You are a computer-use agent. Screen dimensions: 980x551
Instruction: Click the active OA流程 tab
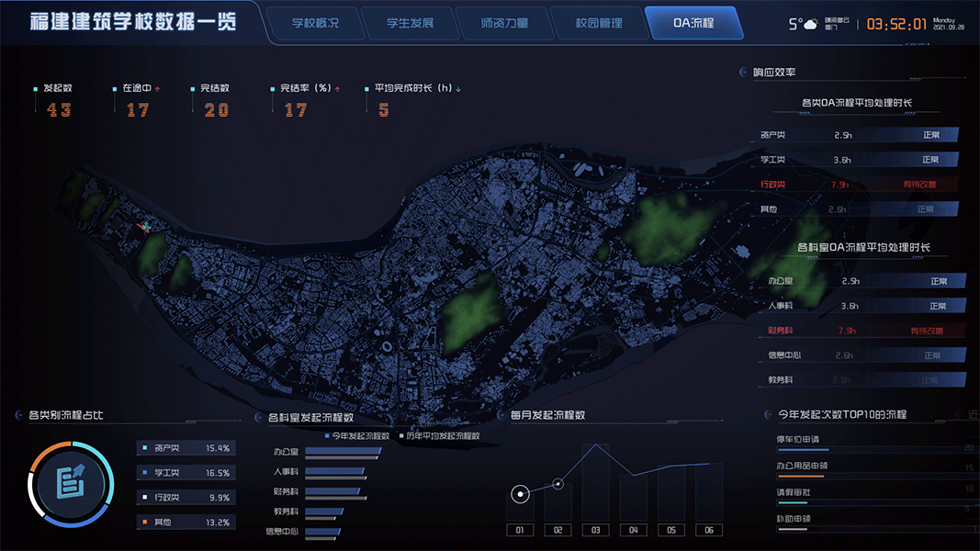pos(693,23)
